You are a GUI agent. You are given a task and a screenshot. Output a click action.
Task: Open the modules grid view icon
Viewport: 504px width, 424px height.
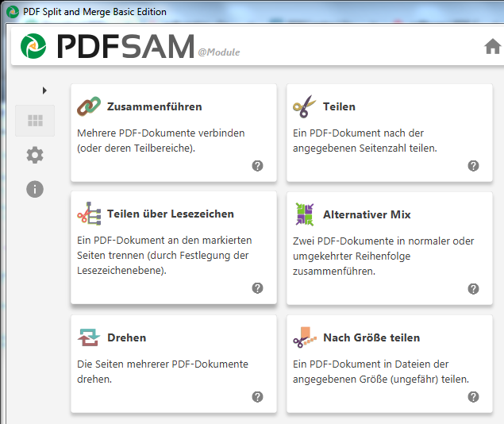coord(35,121)
